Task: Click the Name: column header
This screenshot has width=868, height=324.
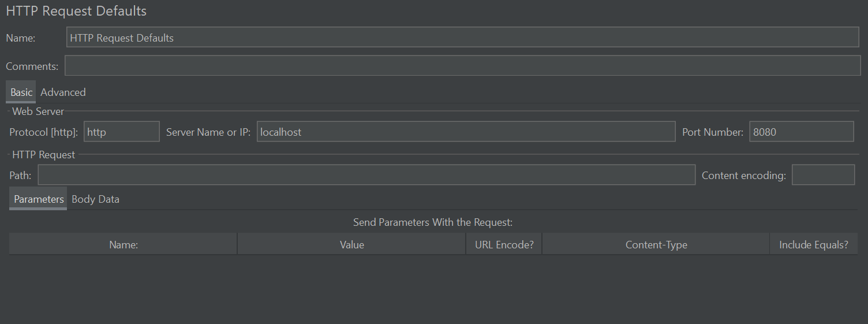Action: (x=124, y=245)
